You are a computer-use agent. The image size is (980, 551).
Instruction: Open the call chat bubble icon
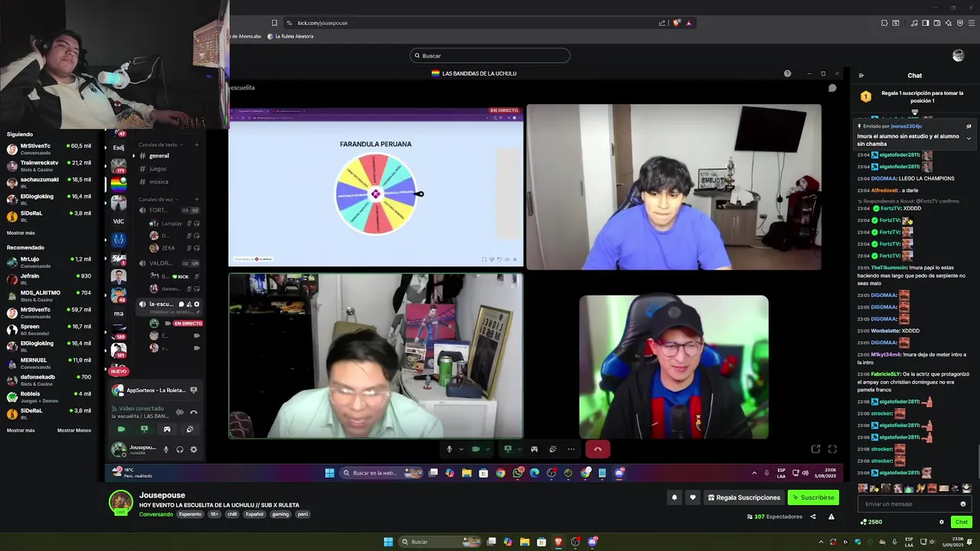(832, 88)
